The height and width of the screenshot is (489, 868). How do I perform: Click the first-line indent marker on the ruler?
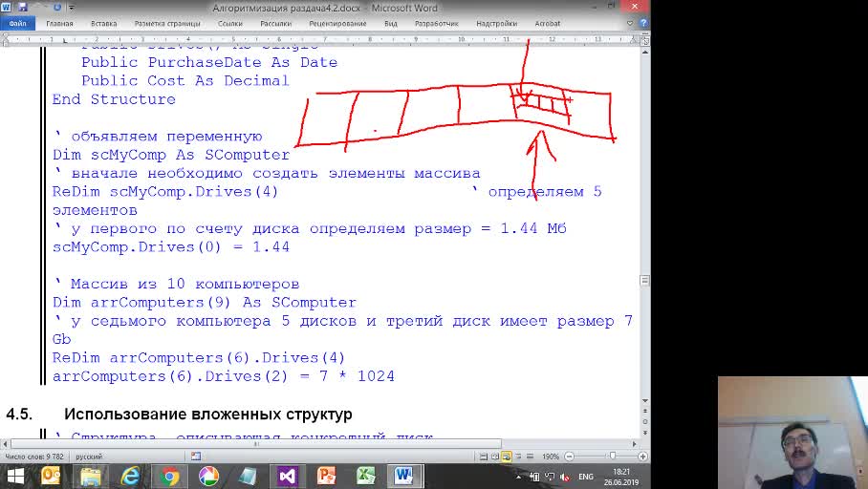tap(7, 36)
